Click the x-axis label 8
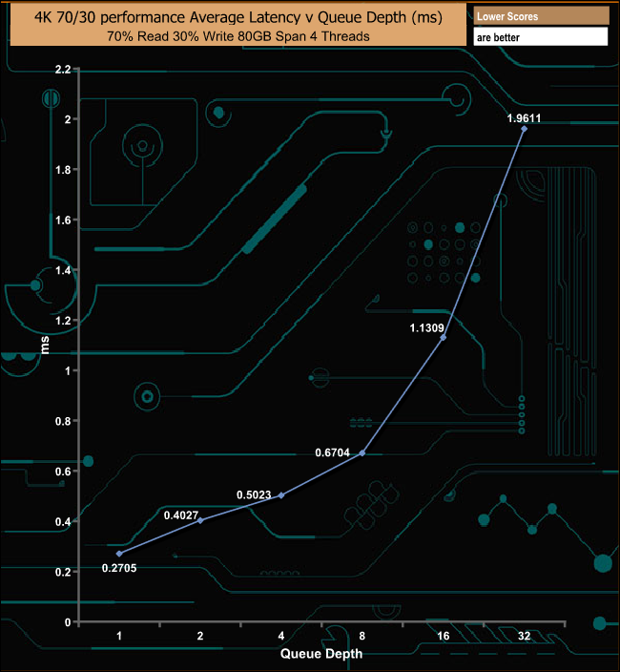This screenshot has width=620, height=672. click(x=362, y=636)
